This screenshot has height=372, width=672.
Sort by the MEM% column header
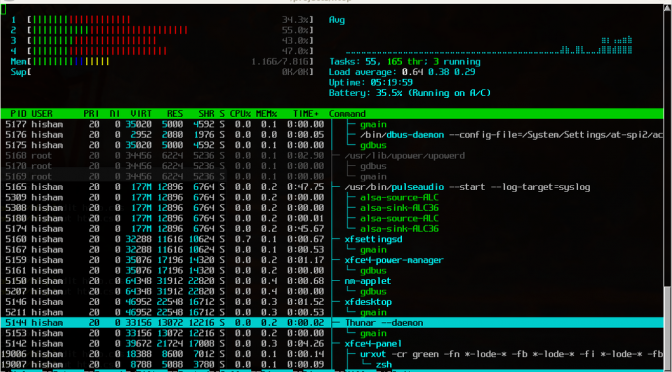(267, 114)
